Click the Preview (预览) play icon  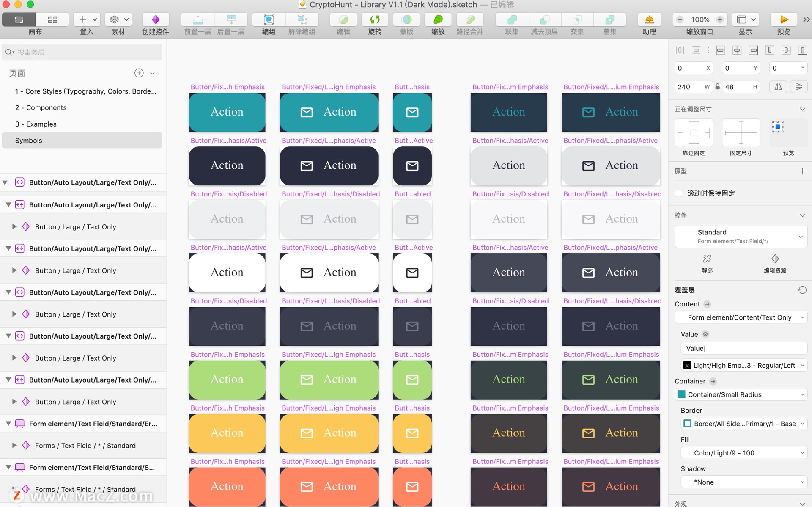[x=784, y=20]
